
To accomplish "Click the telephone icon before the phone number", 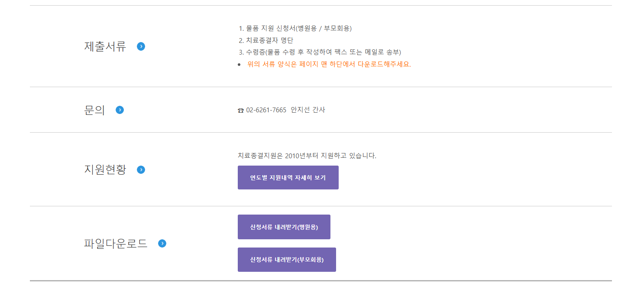I will pyautogui.click(x=241, y=111).
